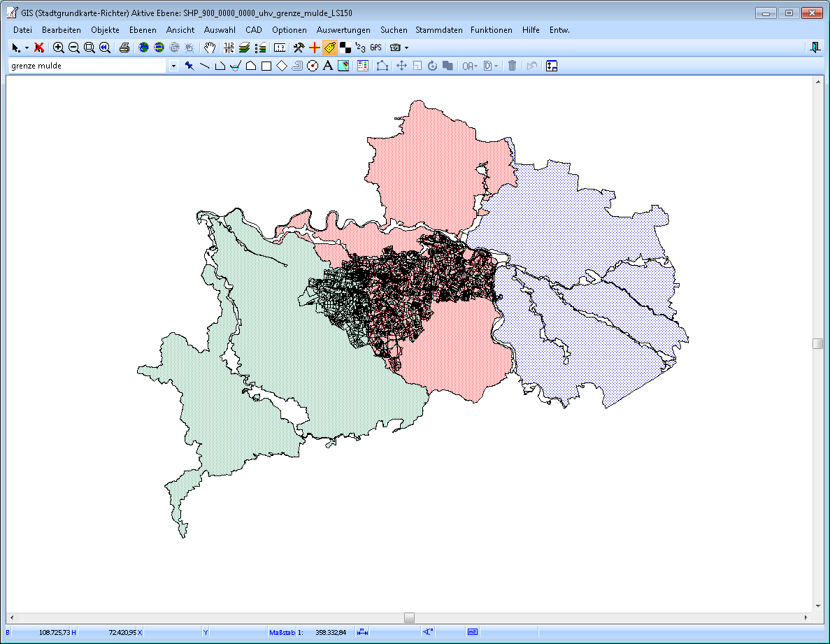Click the red crosshair plus icon
This screenshot has height=644, width=830.
click(315, 48)
